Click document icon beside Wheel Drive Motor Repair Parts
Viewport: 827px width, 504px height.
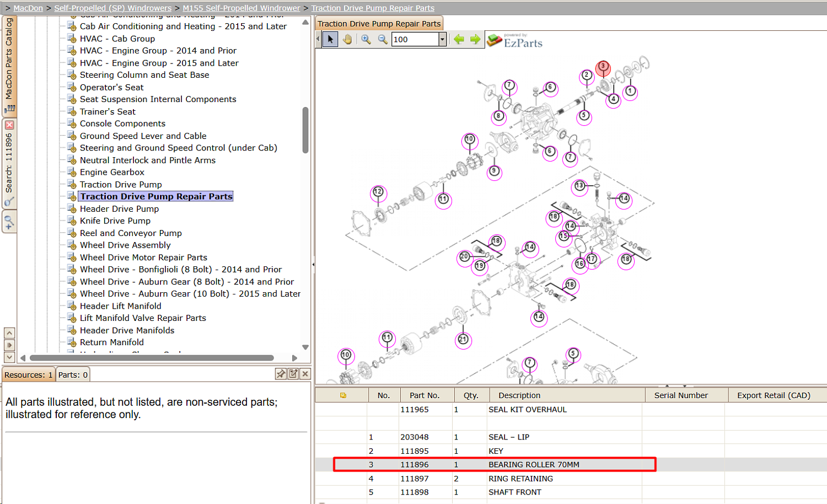(72, 257)
